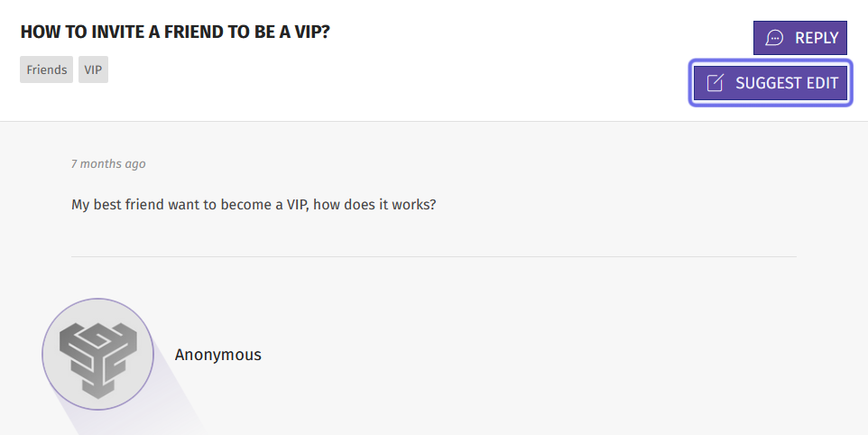Filter by the VIP tag

[x=93, y=69]
